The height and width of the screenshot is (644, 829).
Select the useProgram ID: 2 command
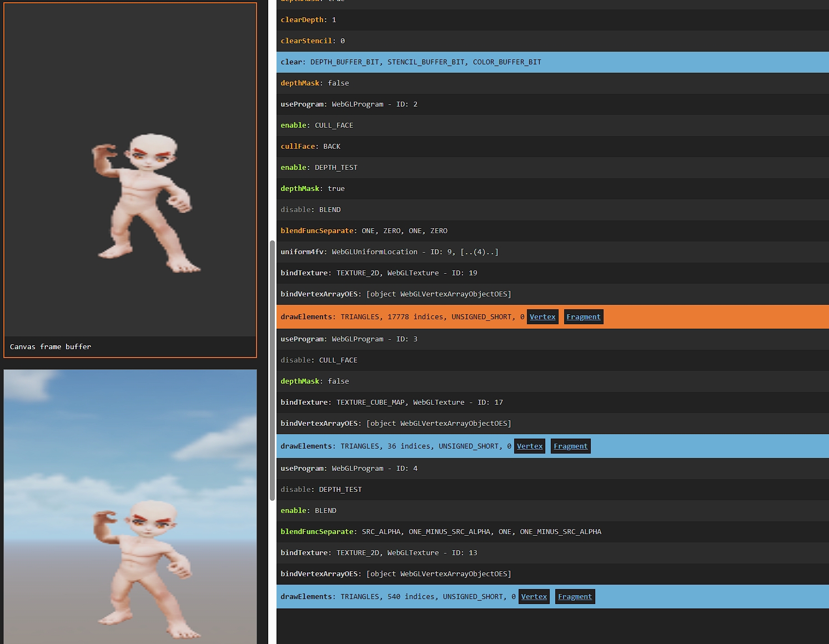click(x=349, y=104)
